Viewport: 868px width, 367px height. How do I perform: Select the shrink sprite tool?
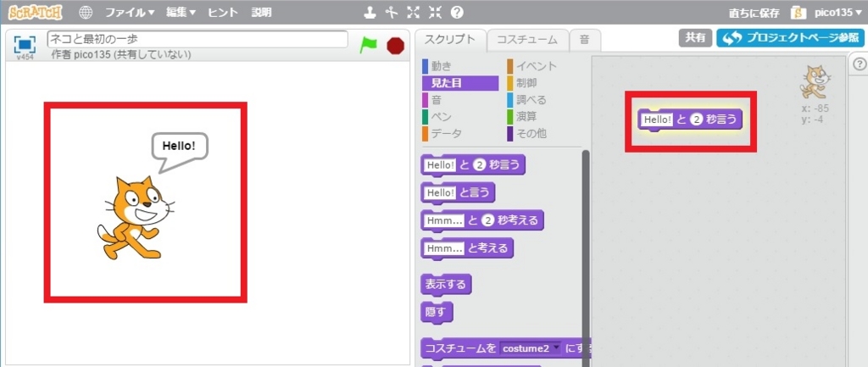pyautogui.click(x=435, y=12)
